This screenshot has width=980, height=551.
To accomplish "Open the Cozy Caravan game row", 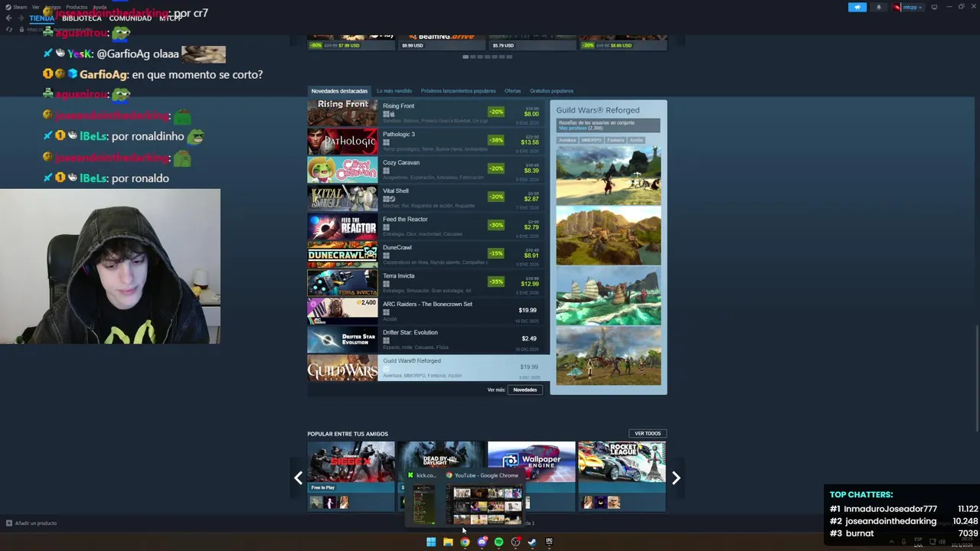I will [428, 170].
